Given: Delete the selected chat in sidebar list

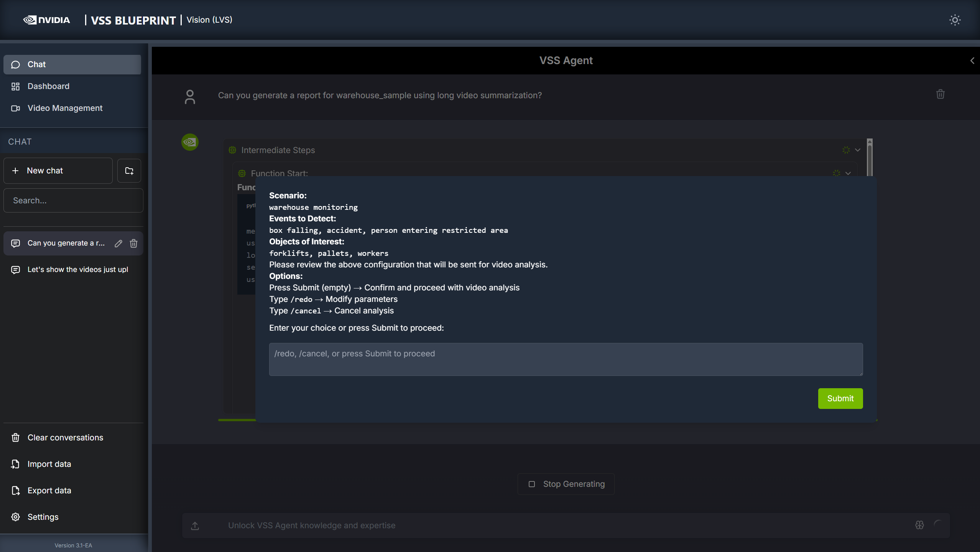Looking at the screenshot, I should click(133, 243).
